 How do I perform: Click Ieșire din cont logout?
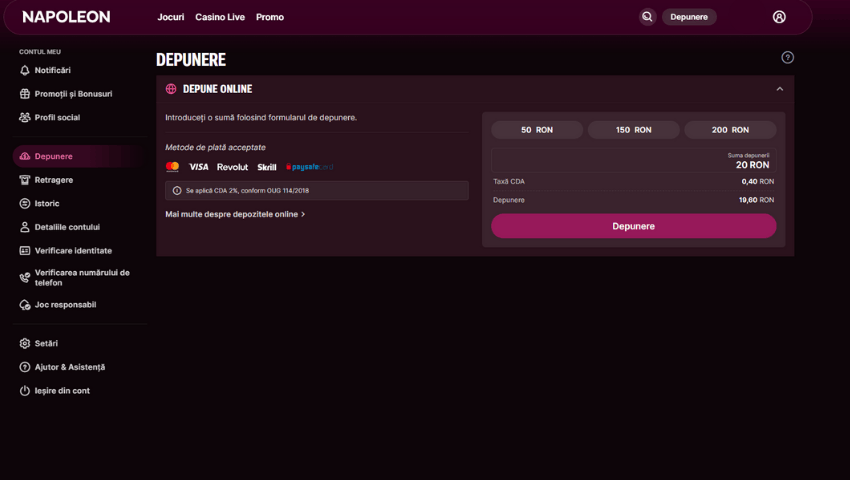tap(61, 391)
